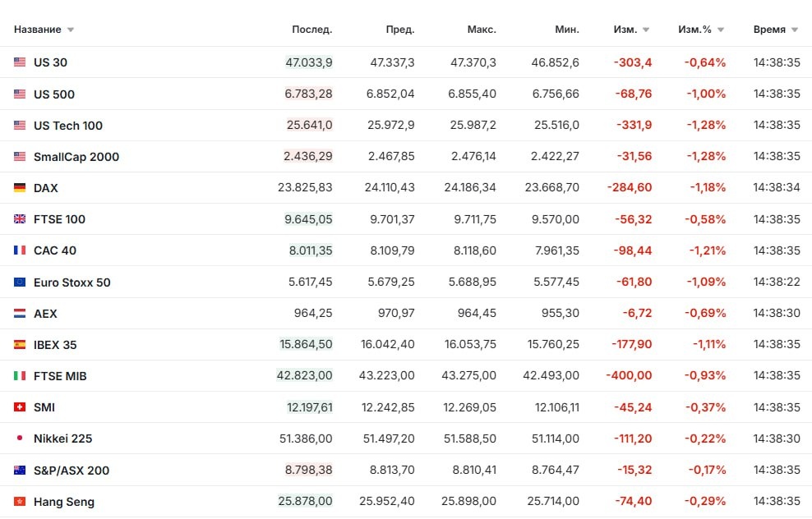Go to the FTSE MIB index page

pos(60,376)
